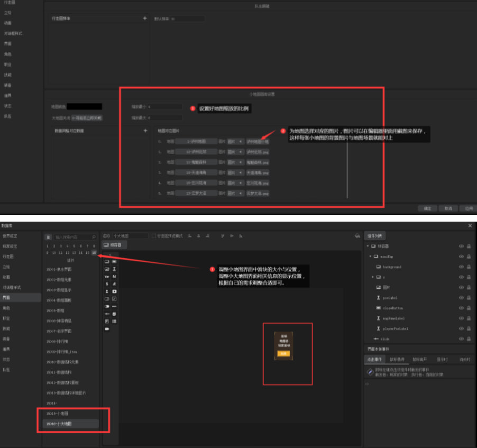Select 16015-小地图 in the interface list
The height and width of the screenshot is (448, 477).
point(70,413)
